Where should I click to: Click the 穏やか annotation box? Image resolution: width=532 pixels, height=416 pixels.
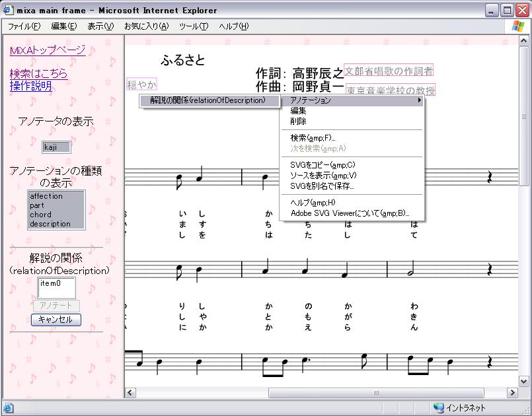click(x=141, y=85)
